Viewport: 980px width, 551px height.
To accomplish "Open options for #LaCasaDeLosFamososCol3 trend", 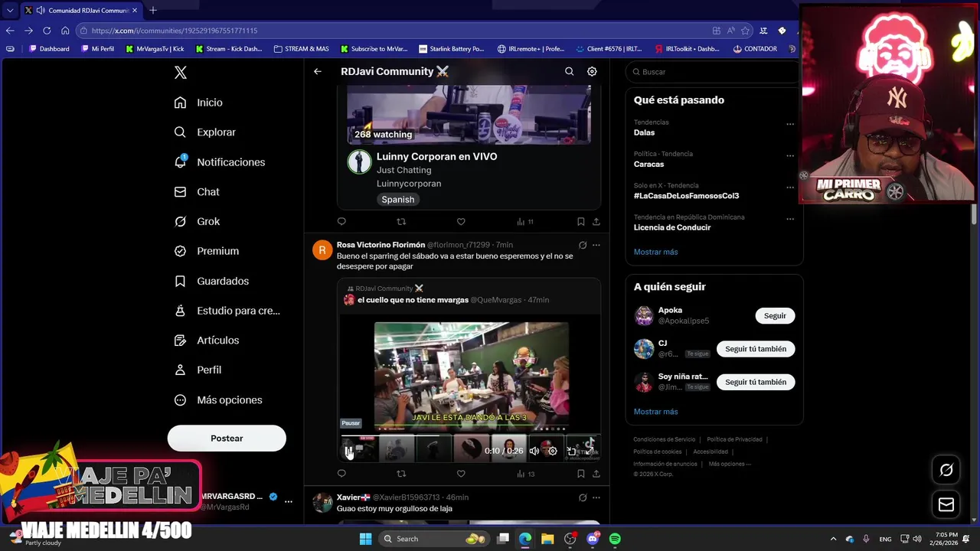I will click(790, 187).
